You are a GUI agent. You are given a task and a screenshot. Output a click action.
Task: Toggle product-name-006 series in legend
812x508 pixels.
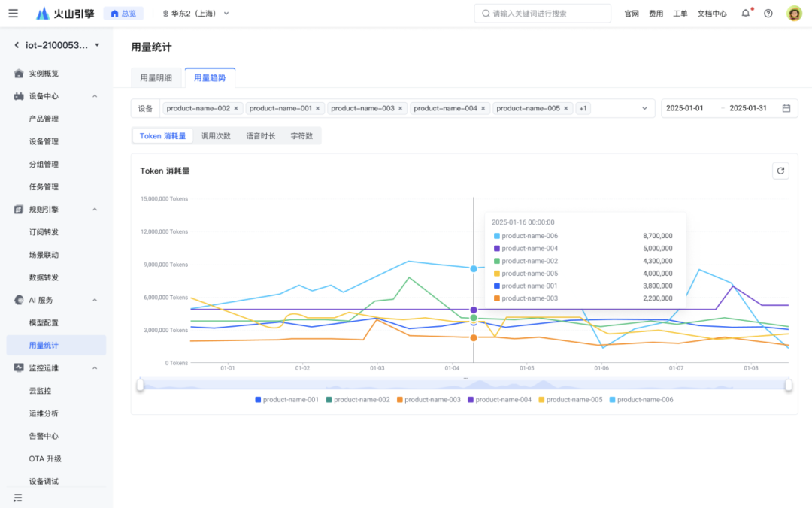(641, 400)
